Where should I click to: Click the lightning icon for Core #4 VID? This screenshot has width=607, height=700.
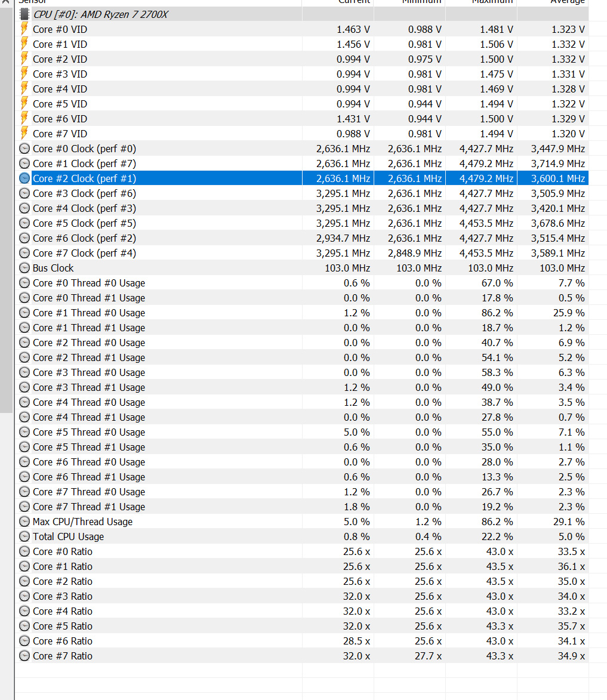pos(24,89)
